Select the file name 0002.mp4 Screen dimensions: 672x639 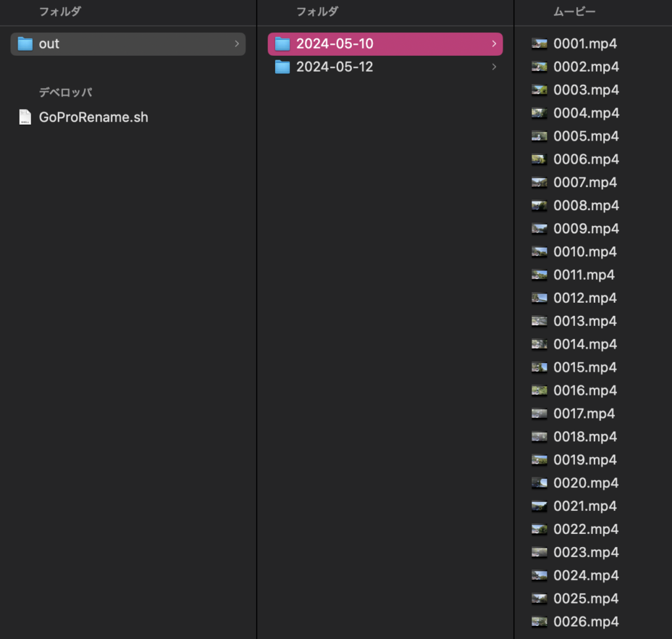586,67
